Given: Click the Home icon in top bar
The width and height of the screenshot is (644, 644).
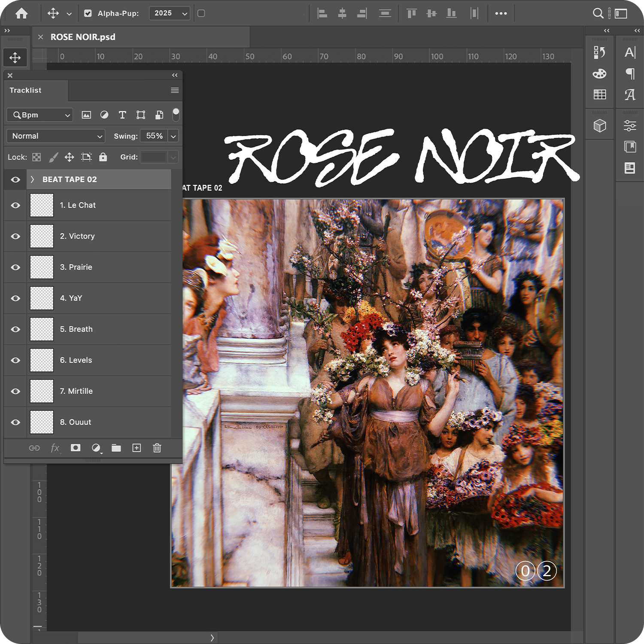Looking at the screenshot, I should click(x=21, y=14).
